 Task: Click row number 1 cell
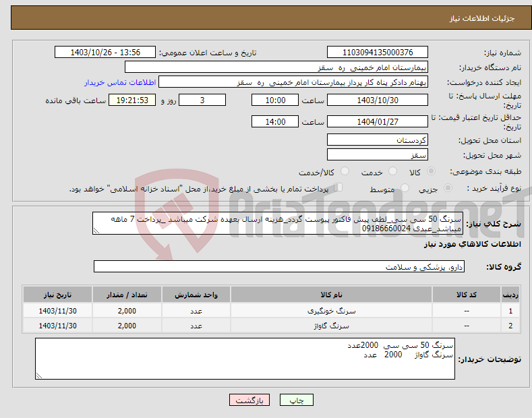[x=510, y=311]
